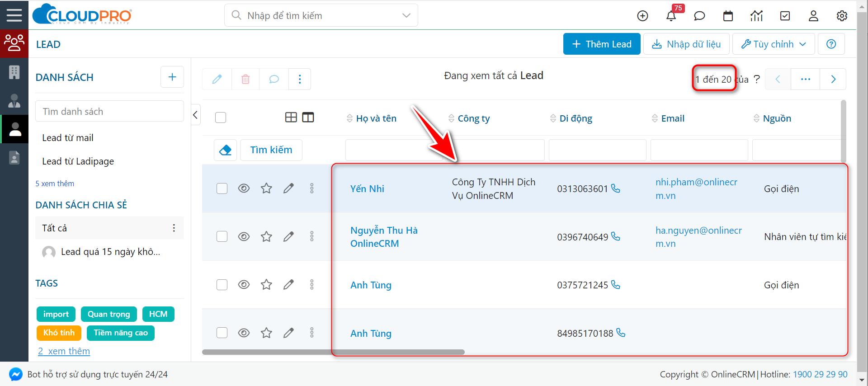868x386 pixels.
Task: Show 5 more lists link
Action: 55,184
